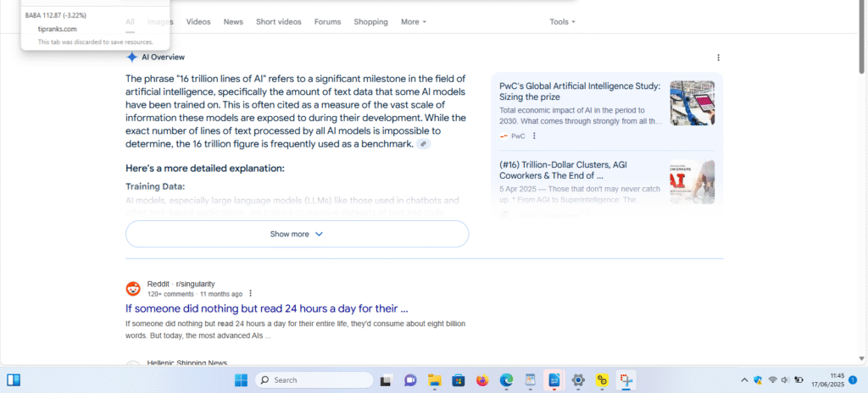This screenshot has height=393, width=868.
Task: Show hidden system tray icons
Action: tap(744, 379)
